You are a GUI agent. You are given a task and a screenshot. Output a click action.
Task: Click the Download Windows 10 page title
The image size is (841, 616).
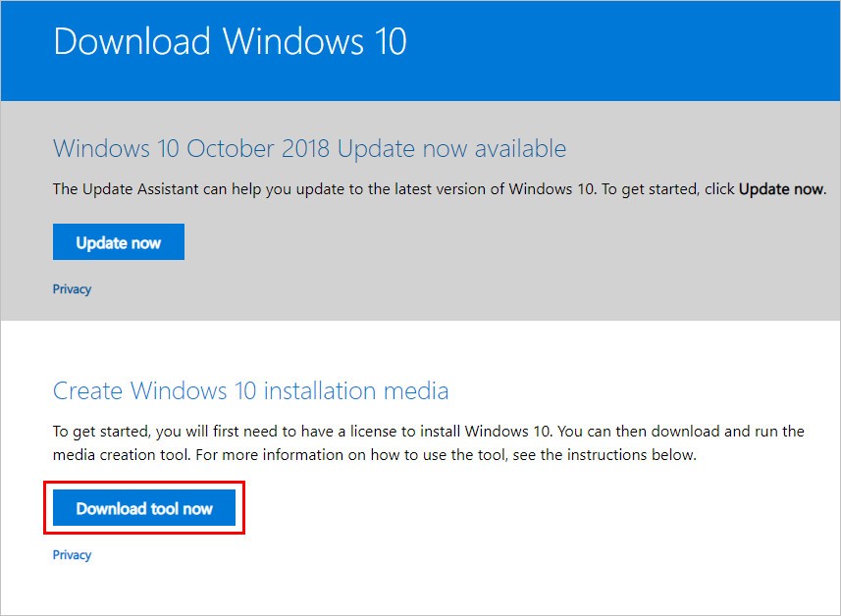230,41
